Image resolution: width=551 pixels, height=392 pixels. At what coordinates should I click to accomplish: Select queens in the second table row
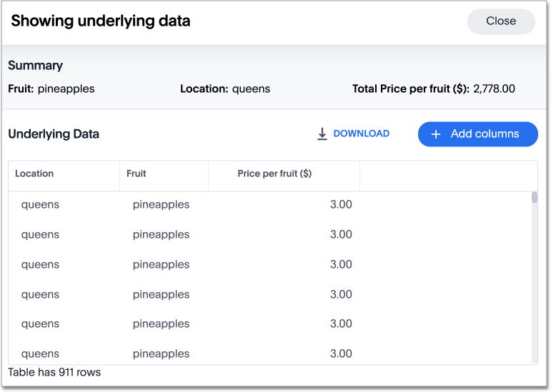40,234
